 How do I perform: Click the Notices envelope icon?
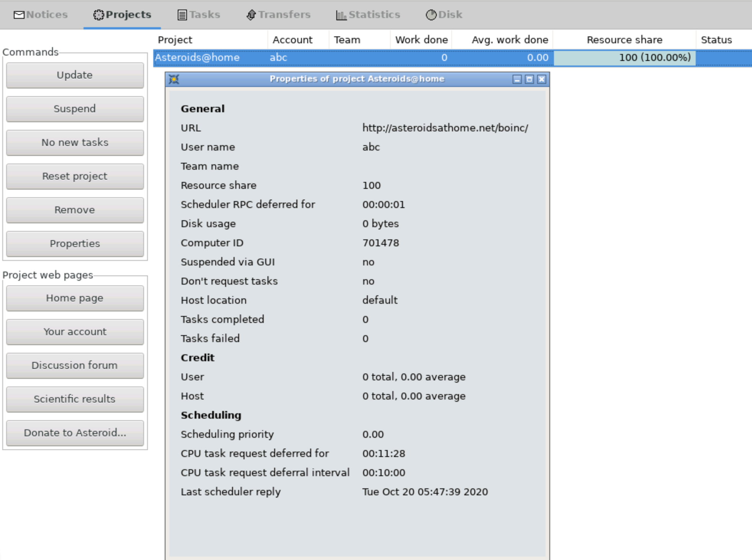click(19, 15)
